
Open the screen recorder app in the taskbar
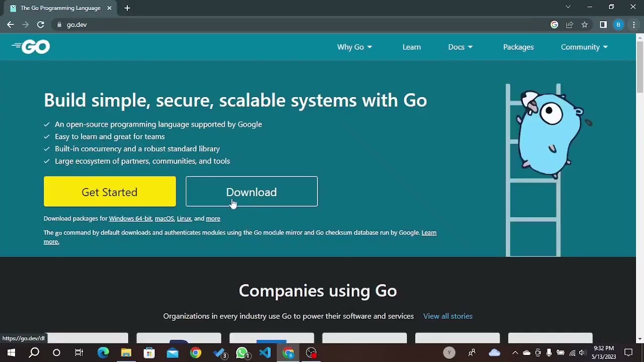coord(311,353)
